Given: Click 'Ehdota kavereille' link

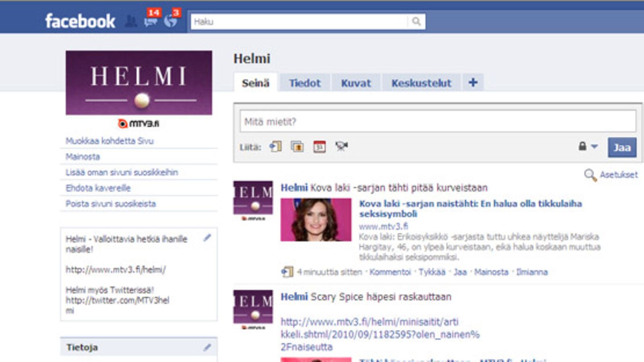Looking at the screenshot, I should pos(98,188).
